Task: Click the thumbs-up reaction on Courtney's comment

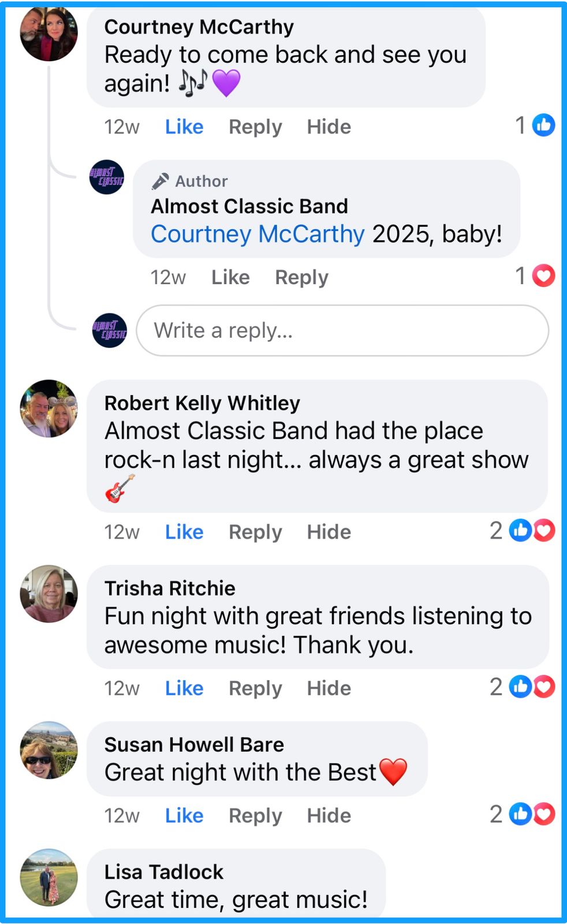Action: click(543, 125)
